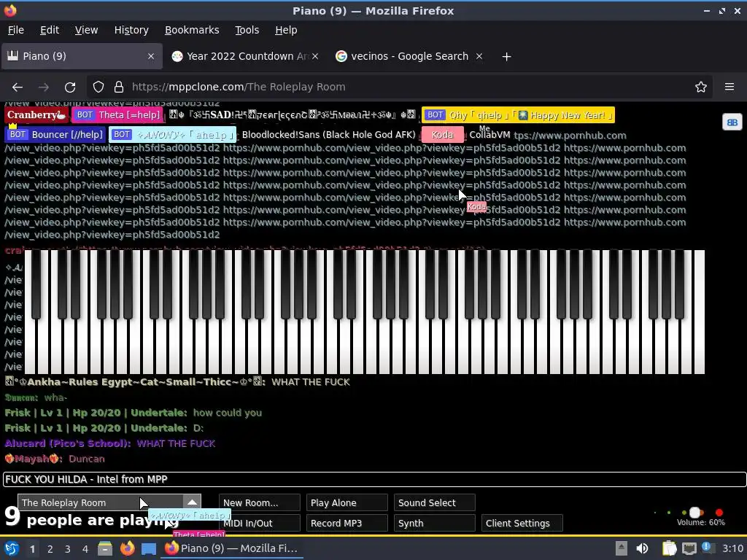The image size is (747, 560).
Task: Show site security padlock info
Action: 119,87
